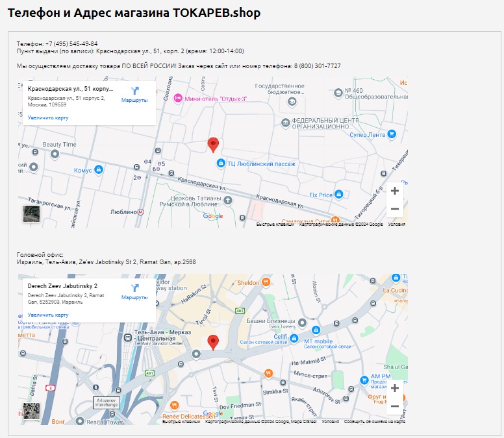Screen dimensions: 504x438
Task: Click phone number +7 (495) 545-49-84
Action: point(71,43)
